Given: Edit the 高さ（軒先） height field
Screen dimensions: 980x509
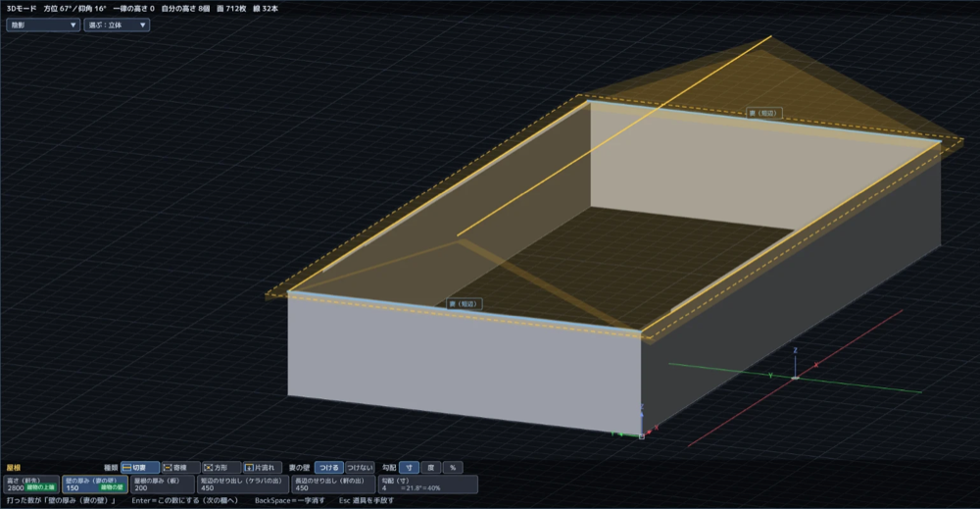Looking at the screenshot, I should (31, 484).
